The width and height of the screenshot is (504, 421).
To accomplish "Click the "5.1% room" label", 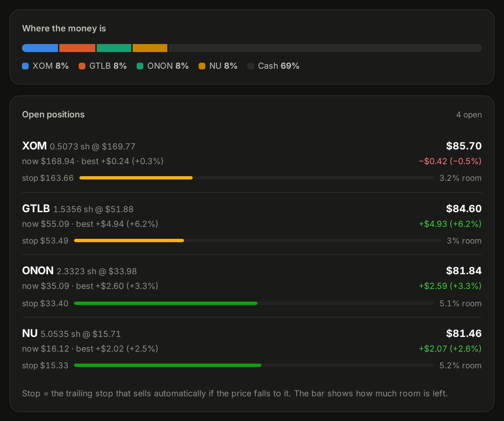I will click(x=461, y=304).
